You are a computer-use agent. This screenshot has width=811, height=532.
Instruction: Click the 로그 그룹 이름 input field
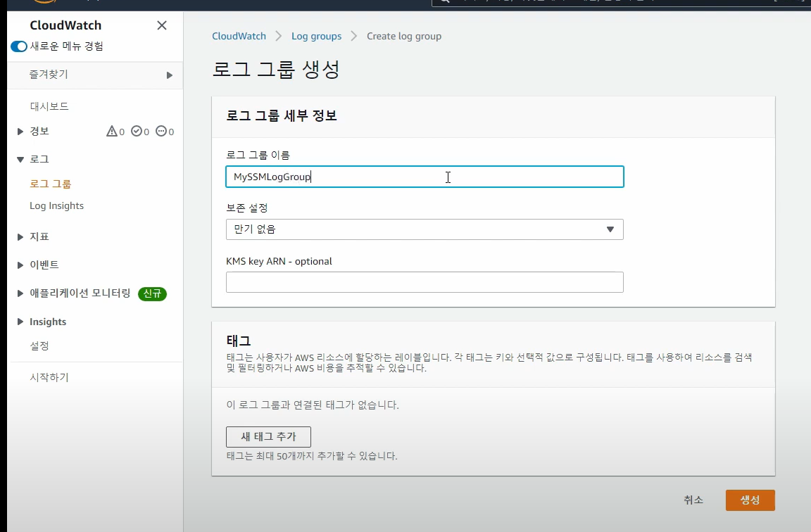[425, 177]
